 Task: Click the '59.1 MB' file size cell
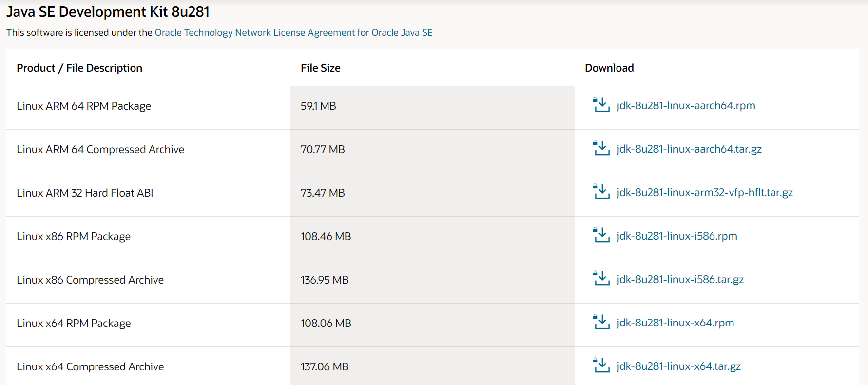coord(432,108)
